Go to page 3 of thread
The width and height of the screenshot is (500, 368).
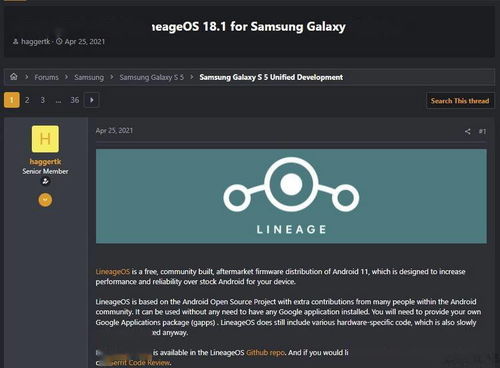point(43,100)
